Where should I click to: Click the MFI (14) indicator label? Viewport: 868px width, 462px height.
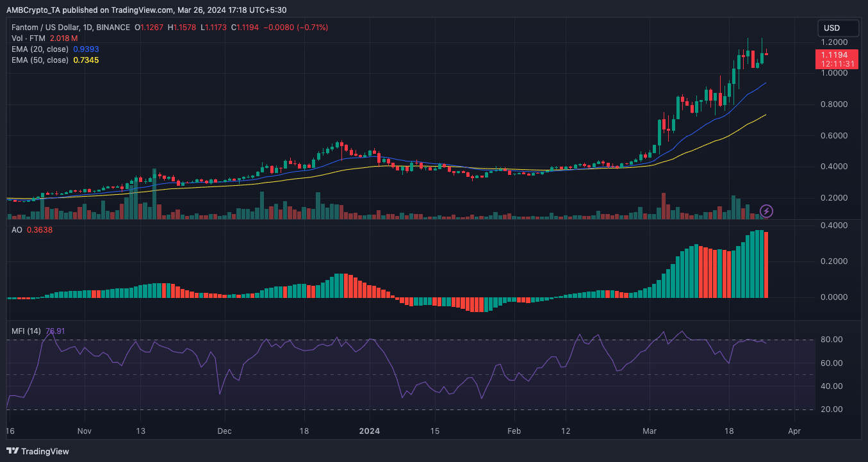[26, 331]
